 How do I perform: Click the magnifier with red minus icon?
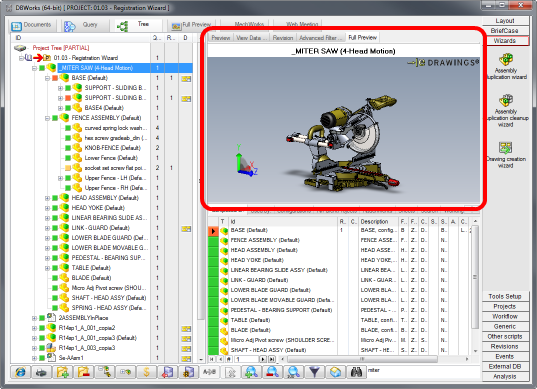click(x=272, y=372)
